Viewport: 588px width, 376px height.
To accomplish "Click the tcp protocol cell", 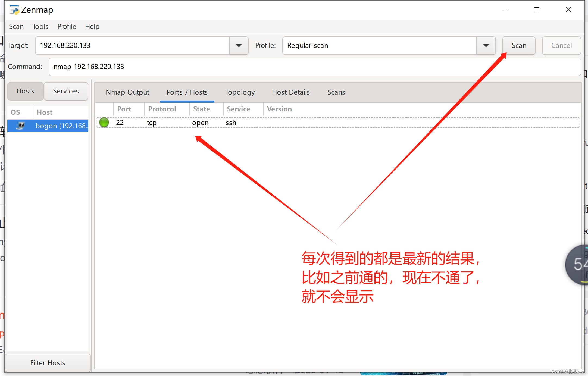I will (x=152, y=123).
